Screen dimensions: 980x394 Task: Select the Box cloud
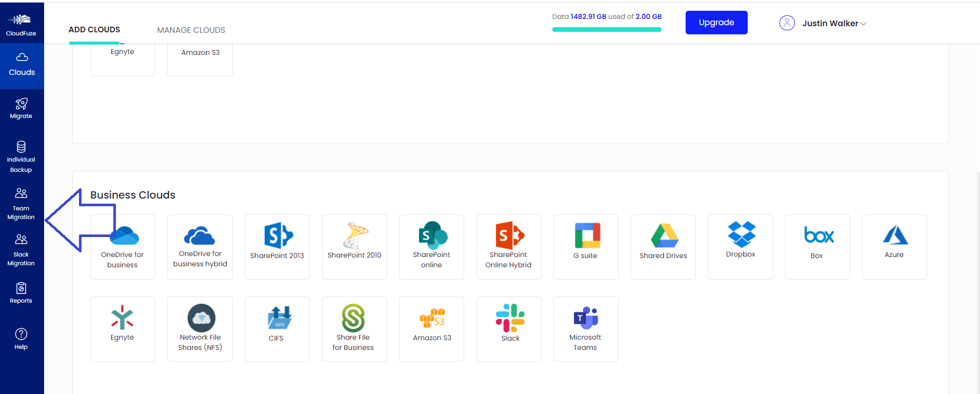point(817,247)
